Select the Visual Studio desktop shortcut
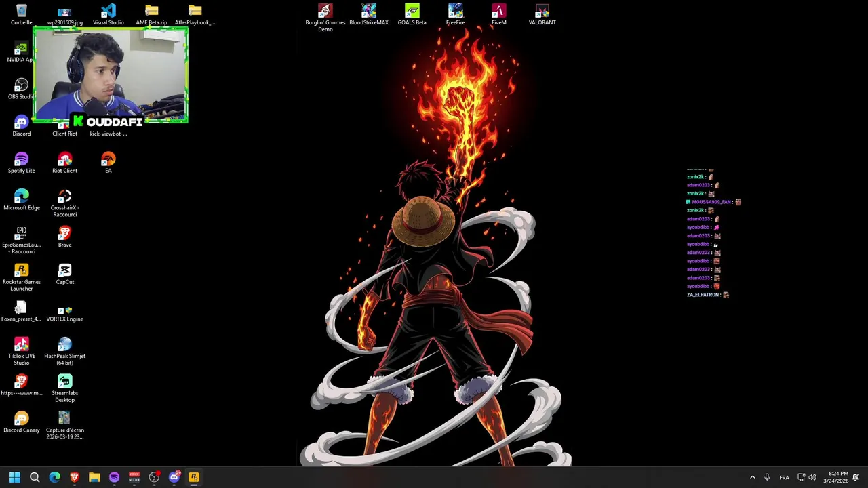This screenshot has height=488, width=868. tap(108, 15)
